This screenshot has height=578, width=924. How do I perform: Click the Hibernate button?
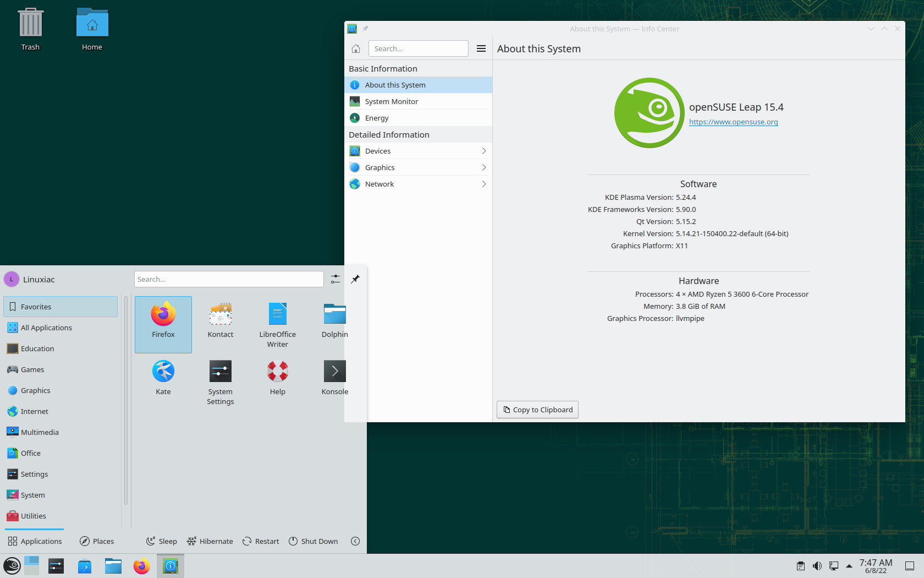pos(210,541)
